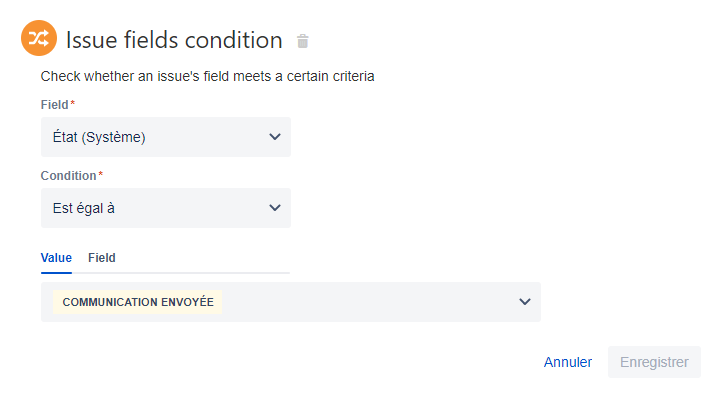
Task: Open the status value selector's empty area
Action: [367, 302]
